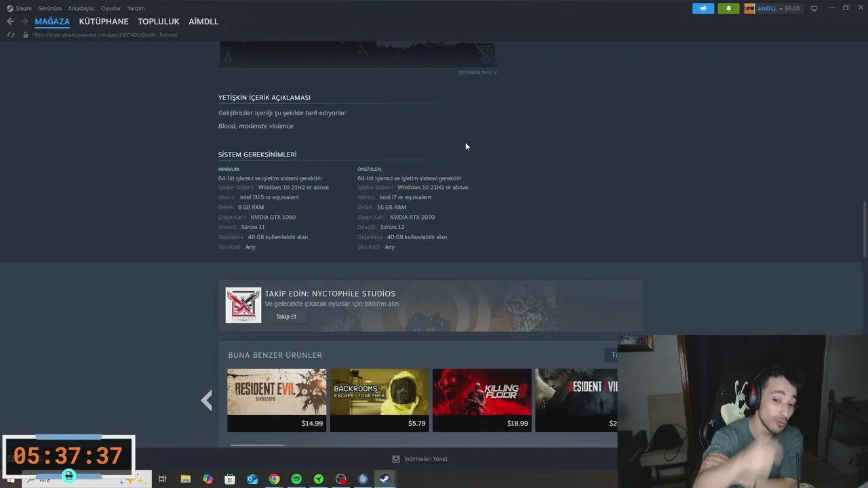Click the NVIDIA RTX 2070 recommended requirement
The width and height of the screenshot is (868, 488).
[x=412, y=217]
